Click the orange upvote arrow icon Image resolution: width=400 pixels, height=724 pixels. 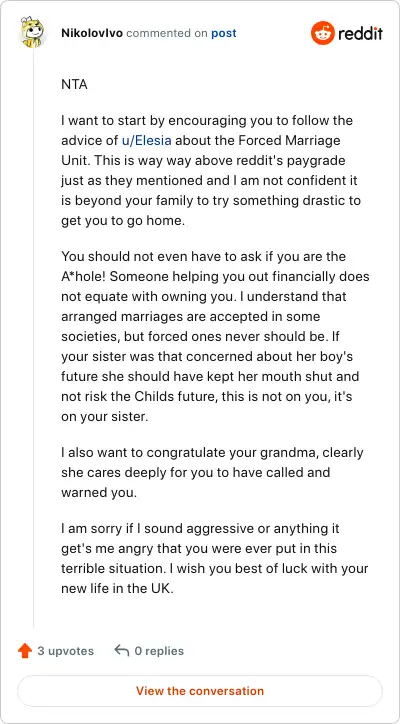pyautogui.click(x=24, y=651)
